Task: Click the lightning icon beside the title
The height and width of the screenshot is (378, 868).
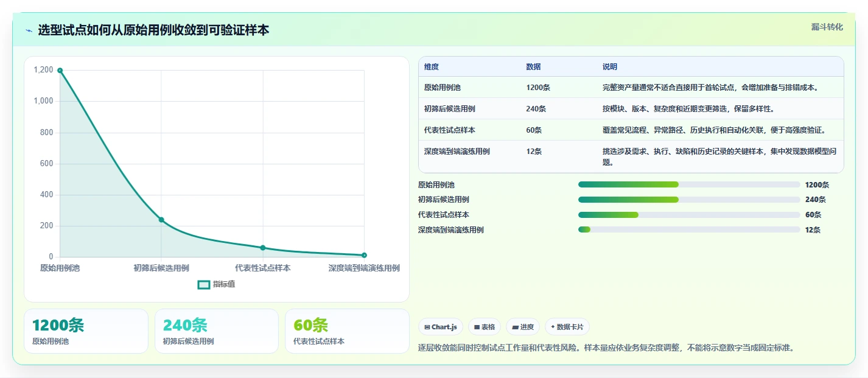Action: pyautogui.click(x=29, y=30)
